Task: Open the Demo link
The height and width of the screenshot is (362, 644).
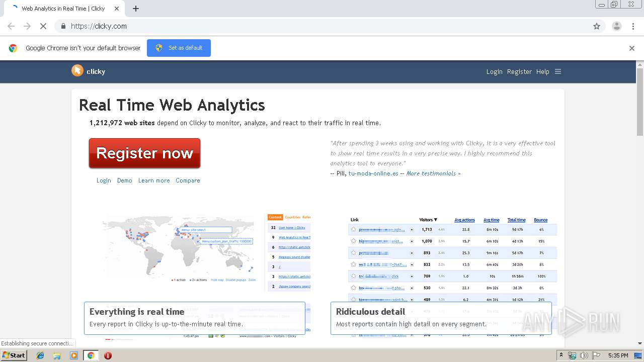Action: [x=125, y=180]
